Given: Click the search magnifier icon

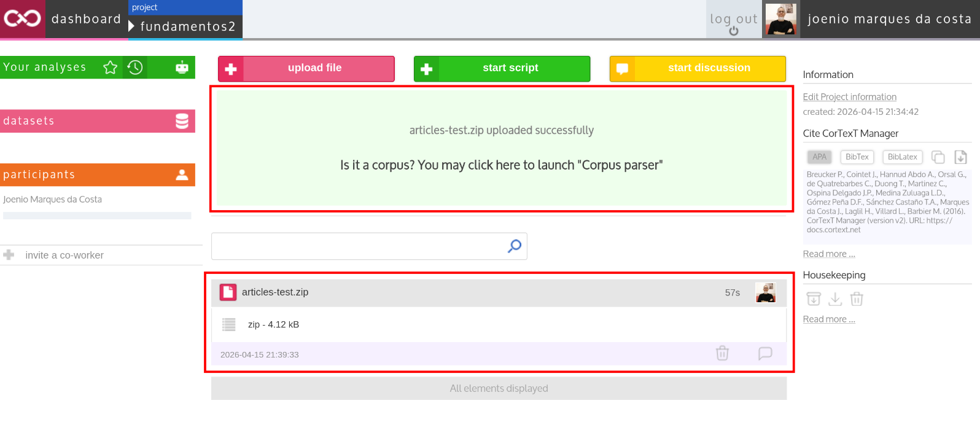Looking at the screenshot, I should tap(515, 246).
